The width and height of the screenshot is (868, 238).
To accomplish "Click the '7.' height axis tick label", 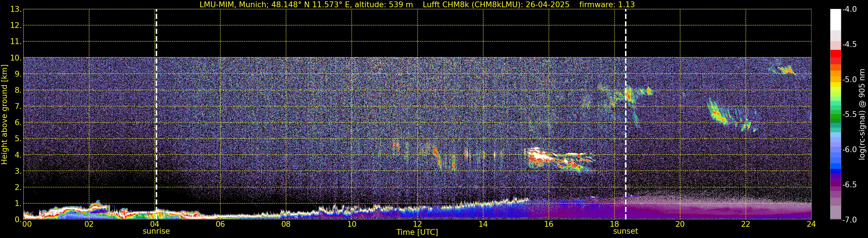I will pyautogui.click(x=18, y=106).
